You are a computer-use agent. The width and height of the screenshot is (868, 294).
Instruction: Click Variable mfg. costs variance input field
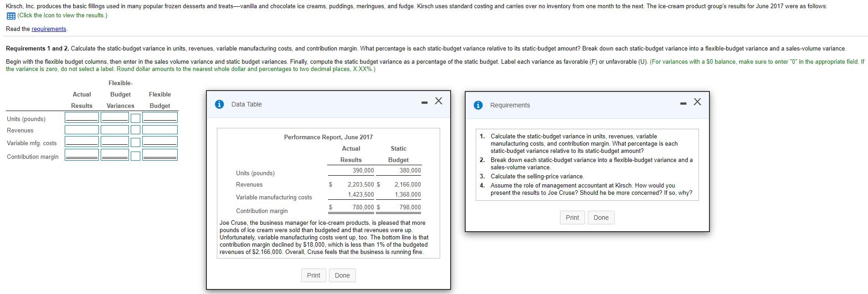[115, 142]
